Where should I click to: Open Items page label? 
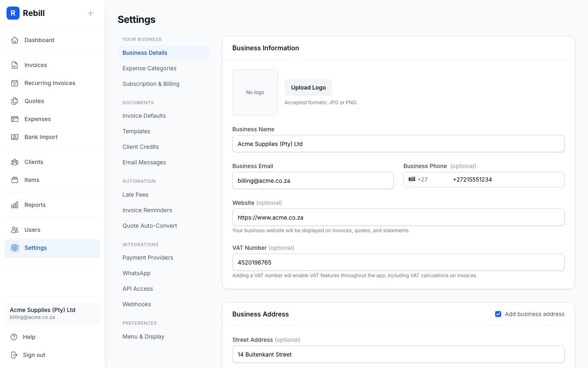point(32,180)
